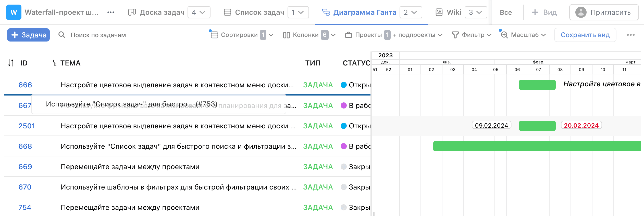
Task: Click the Фильтр funnel icon
Action: [x=455, y=35]
